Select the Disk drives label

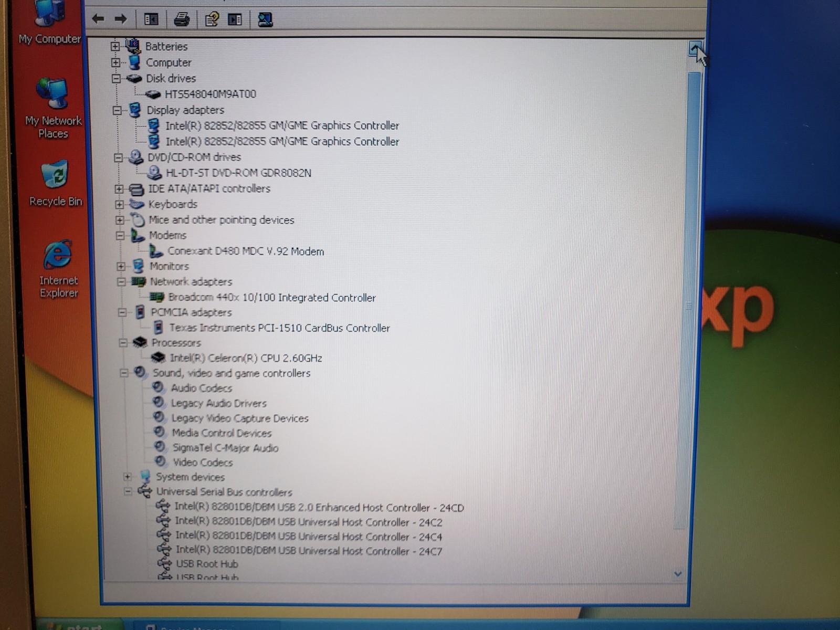tap(171, 79)
